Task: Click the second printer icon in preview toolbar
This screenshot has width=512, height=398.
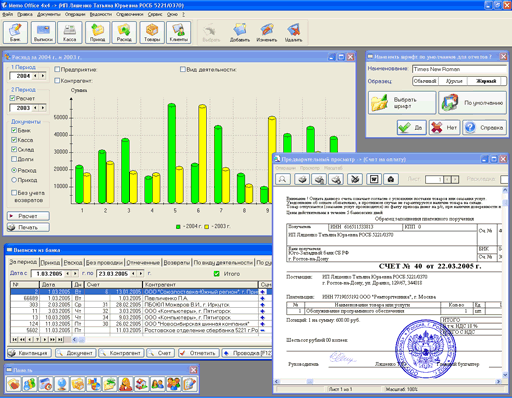Action: click(x=319, y=179)
